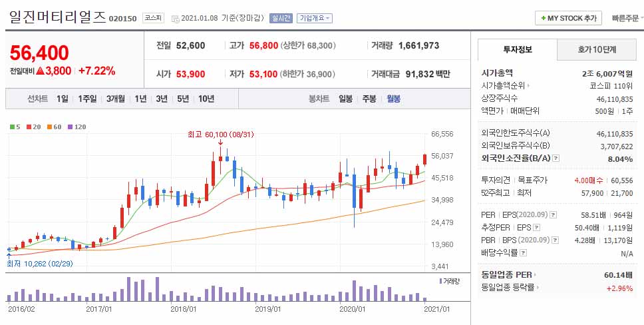644x325 pixels.
Task: Select the 월봉 monthly candle chart
Action: 393,99
